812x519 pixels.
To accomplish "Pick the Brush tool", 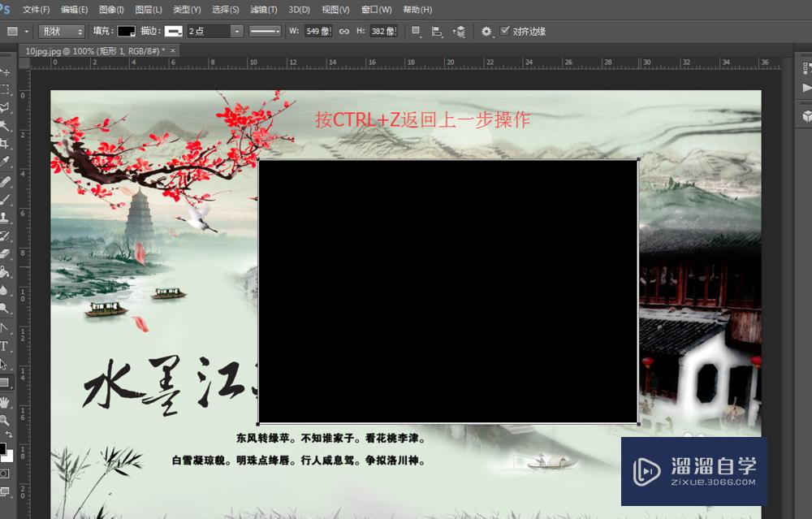I will click(6, 200).
